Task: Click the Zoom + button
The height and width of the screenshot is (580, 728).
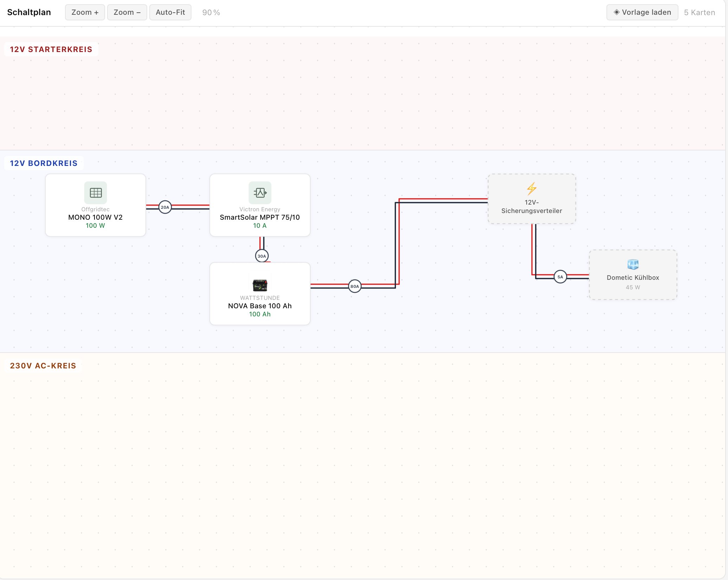Action: pyautogui.click(x=85, y=12)
